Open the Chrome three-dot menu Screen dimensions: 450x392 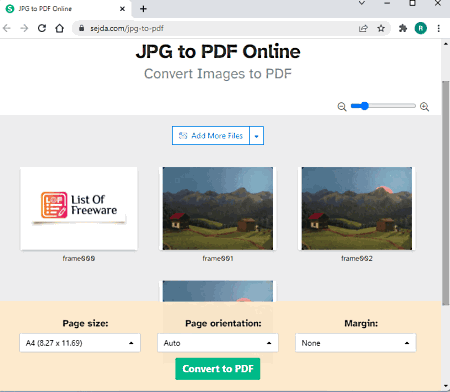point(439,28)
